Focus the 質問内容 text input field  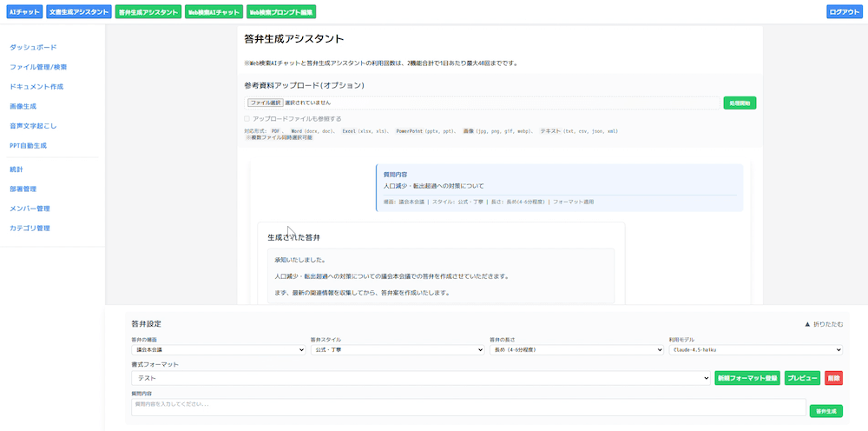coord(469,406)
